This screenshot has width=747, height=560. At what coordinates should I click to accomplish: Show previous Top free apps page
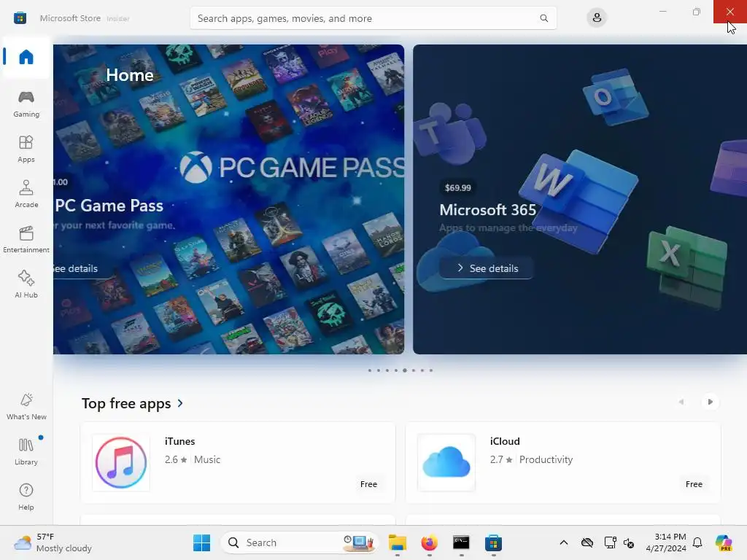point(681,402)
